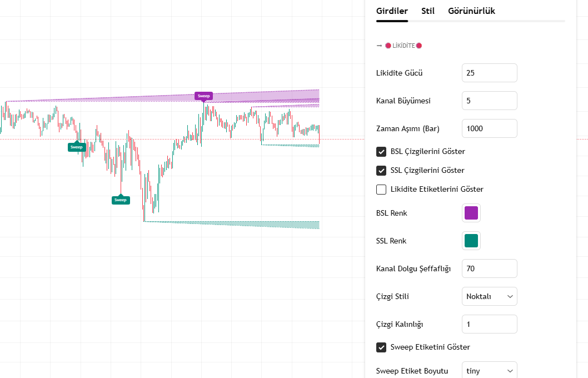Viewport: 588px width, 378px height.
Task: Click the Likidite Gücü input field
Action: [x=489, y=73]
